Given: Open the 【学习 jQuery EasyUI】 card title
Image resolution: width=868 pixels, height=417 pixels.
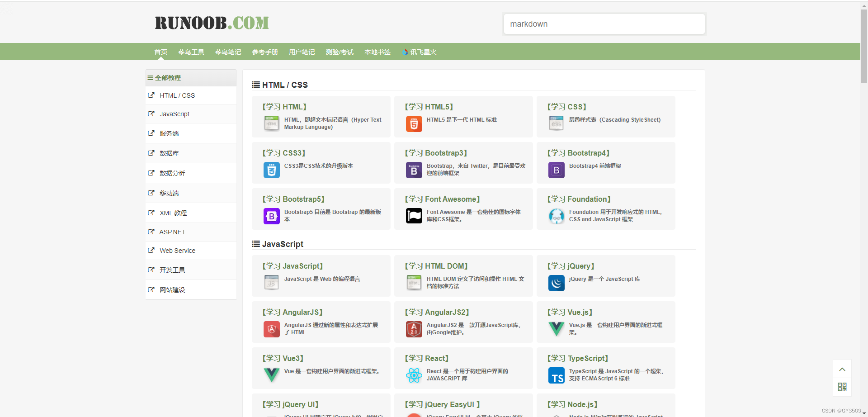Looking at the screenshot, I should pos(442,404).
